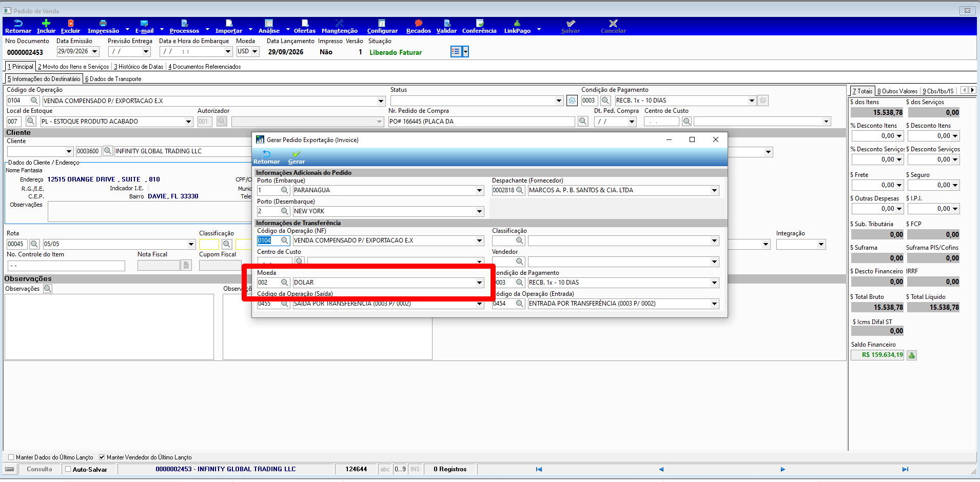
Task: Click the Saldo Financeiro green icon
Action: [912, 355]
